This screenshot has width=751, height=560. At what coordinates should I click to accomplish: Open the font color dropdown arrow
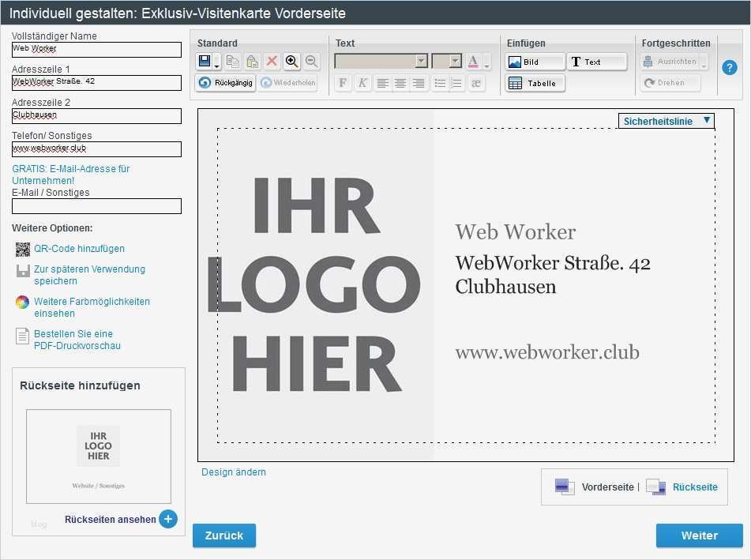[x=486, y=62]
